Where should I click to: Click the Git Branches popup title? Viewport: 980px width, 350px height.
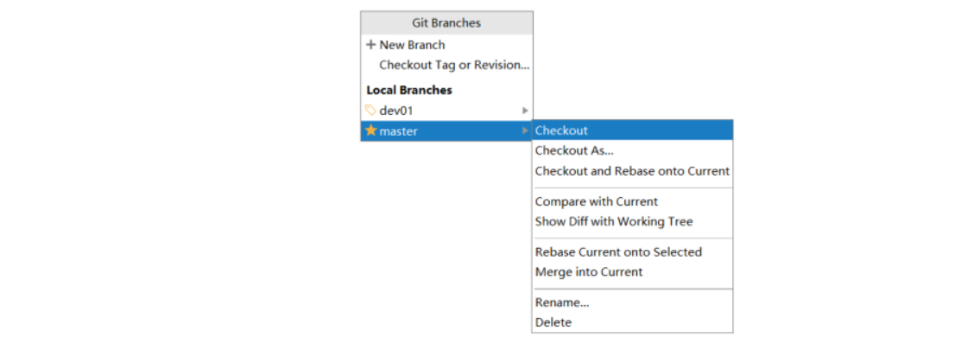446,23
